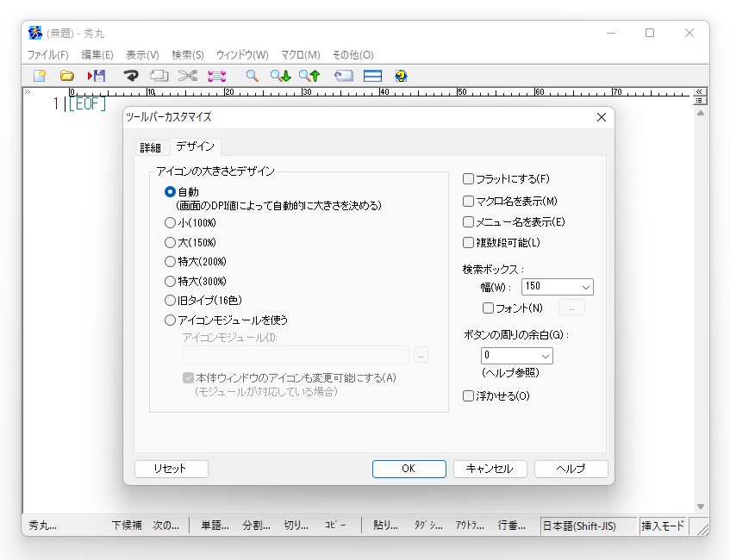The height and width of the screenshot is (560, 730).
Task: Click 日本語(Shift-JIS) encoding in status bar
Action: coord(588,526)
